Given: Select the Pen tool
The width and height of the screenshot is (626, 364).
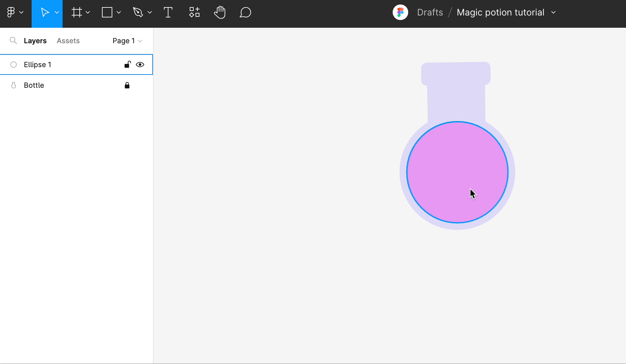Looking at the screenshot, I should point(138,13).
